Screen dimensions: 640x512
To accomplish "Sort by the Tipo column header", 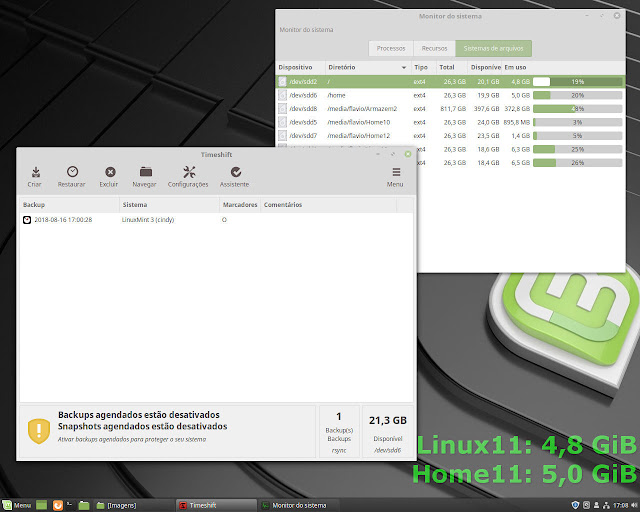I will coord(423,67).
